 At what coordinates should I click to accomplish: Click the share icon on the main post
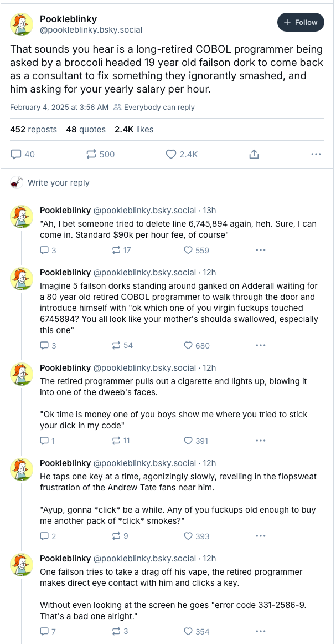(254, 154)
